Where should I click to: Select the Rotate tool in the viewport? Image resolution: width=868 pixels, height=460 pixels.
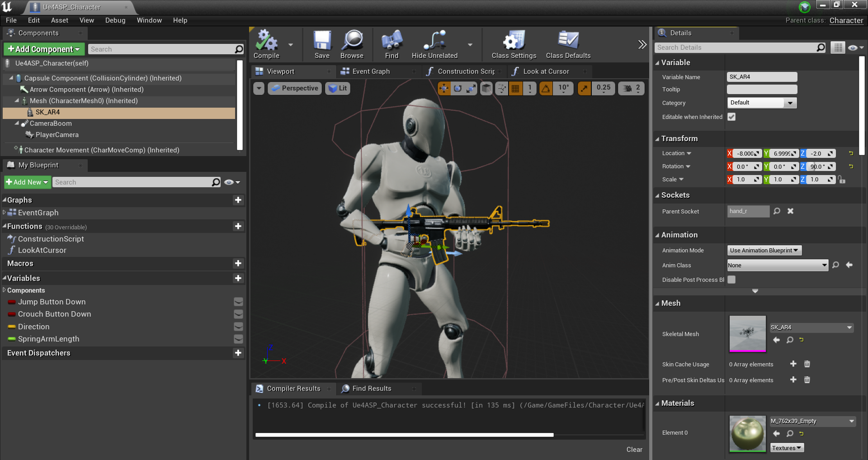tap(458, 88)
